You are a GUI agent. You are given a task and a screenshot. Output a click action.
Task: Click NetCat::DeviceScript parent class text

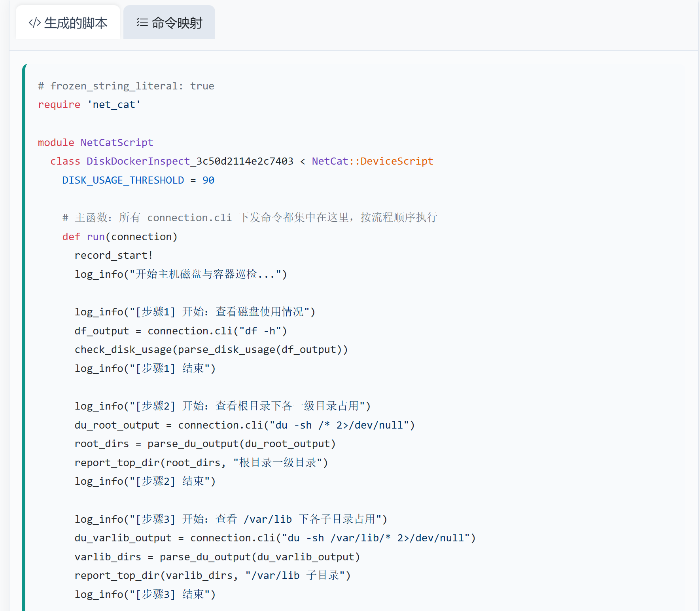pyautogui.click(x=373, y=161)
